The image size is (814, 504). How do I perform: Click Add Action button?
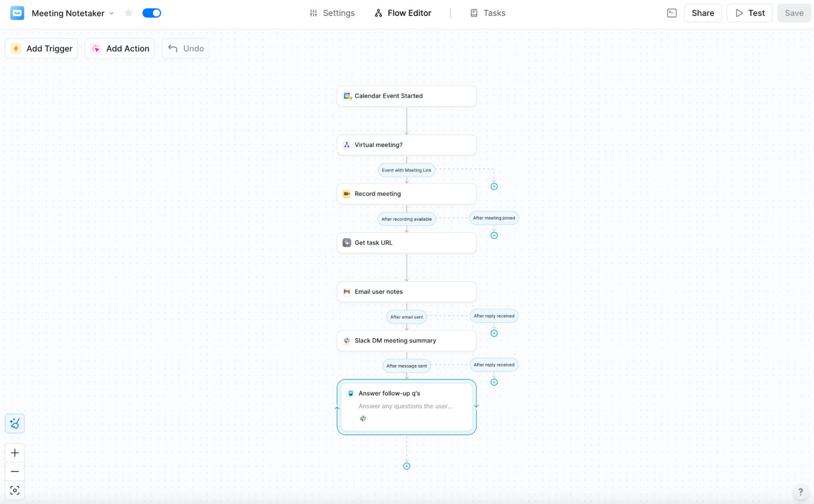coord(120,48)
